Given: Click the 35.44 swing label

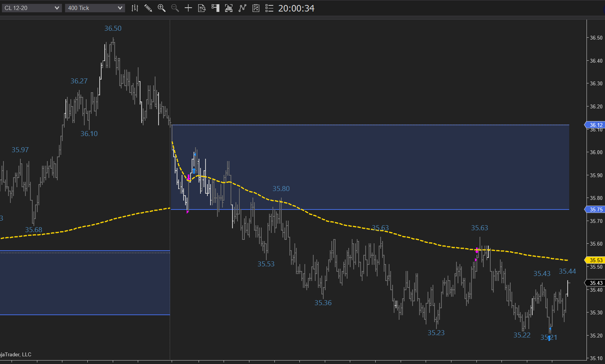Looking at the screenshot, I should [x=567, y=271].
